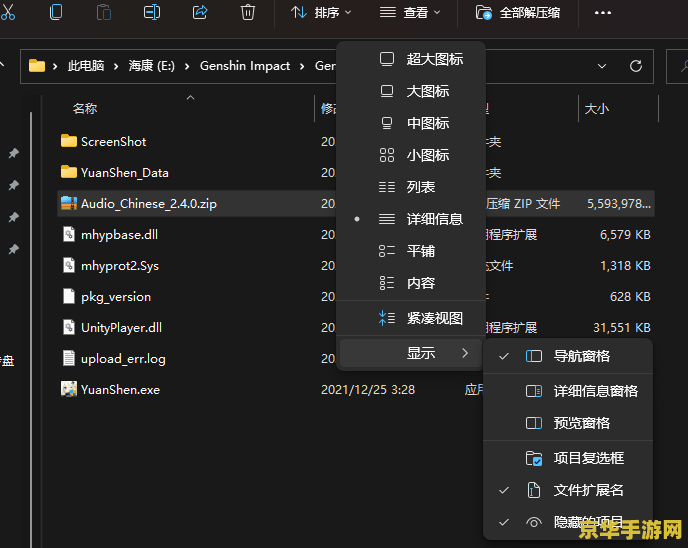The height and width of the screenshot is (548, 688).
Task: Click the navigation pane scrollbar
Action: click(x=31, y=329)
